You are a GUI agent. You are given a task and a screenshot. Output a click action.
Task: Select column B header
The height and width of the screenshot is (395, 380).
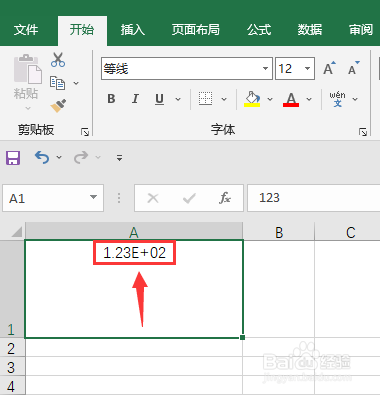coord(279,231)
